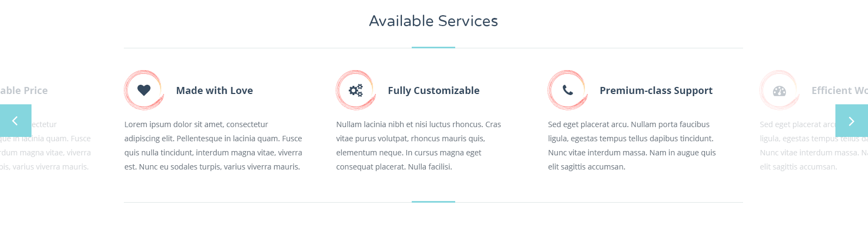868x232 pixels.
Task: Click the Lorem ipsum paragraph under Made with Love
Action: tap(213, 146)
